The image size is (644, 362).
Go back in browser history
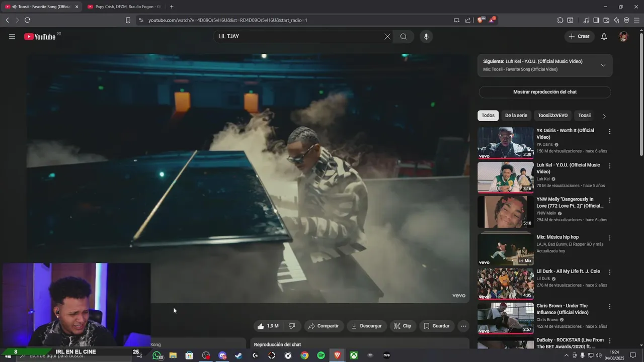[x=7, y=20]
